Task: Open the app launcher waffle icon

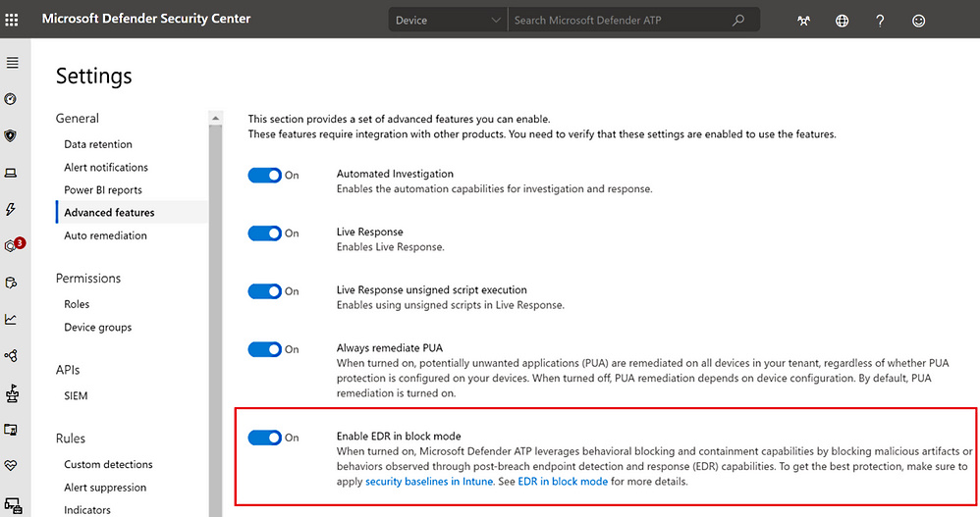Action: [12, 20]
